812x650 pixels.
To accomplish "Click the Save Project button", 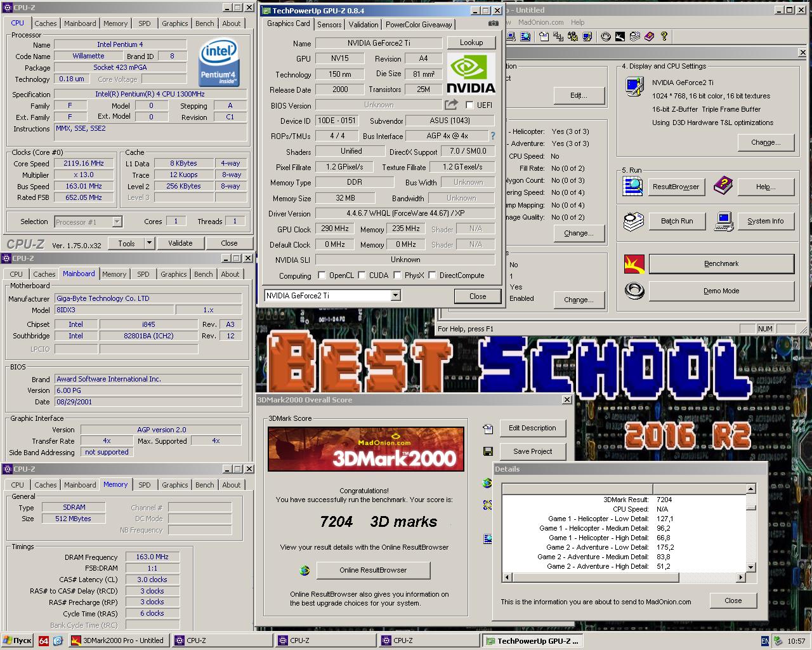I will click(533, 451).
